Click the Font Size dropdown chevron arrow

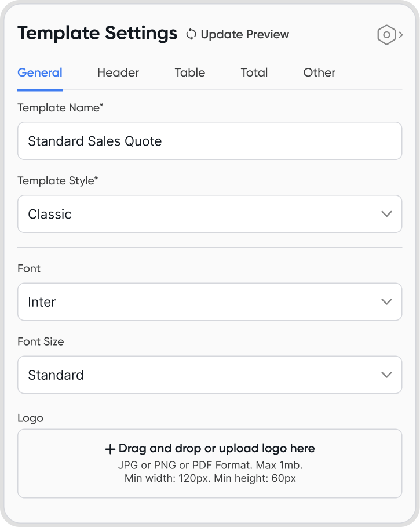point(387,375)
